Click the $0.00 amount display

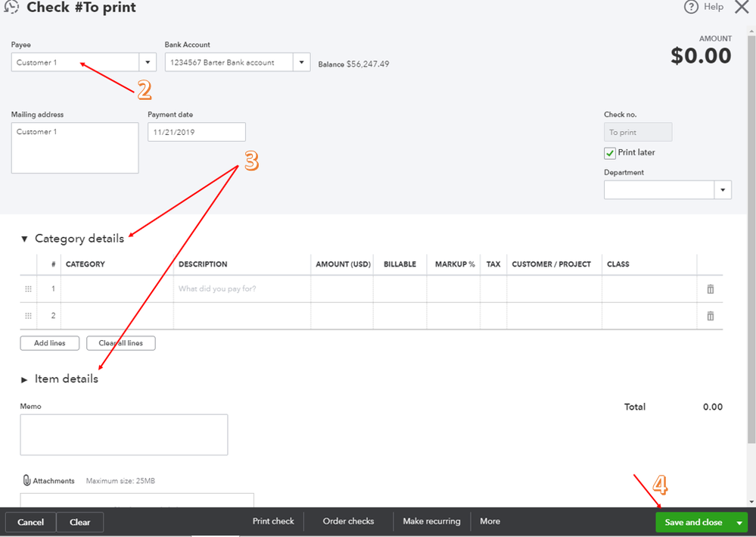pos(701,55)
